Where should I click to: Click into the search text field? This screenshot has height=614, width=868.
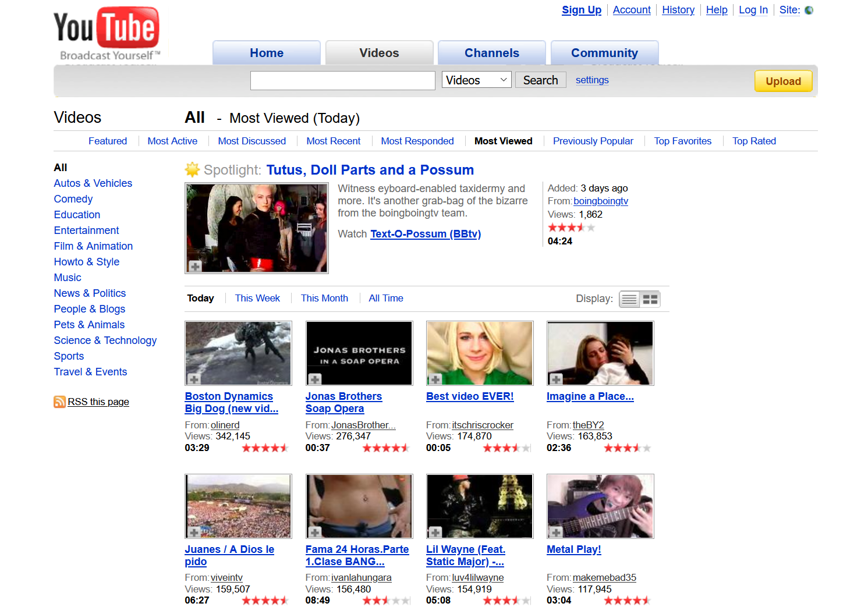[x=343, y=80]
